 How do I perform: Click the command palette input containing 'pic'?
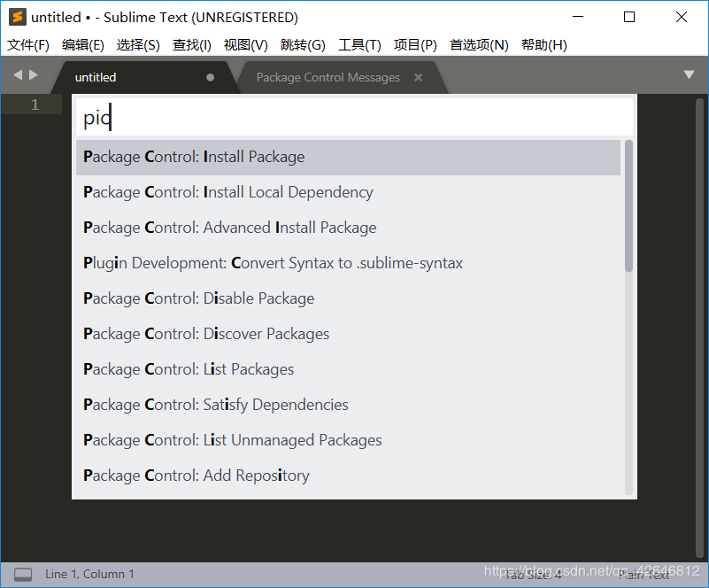pyautogui.click(x=354, y=117)
